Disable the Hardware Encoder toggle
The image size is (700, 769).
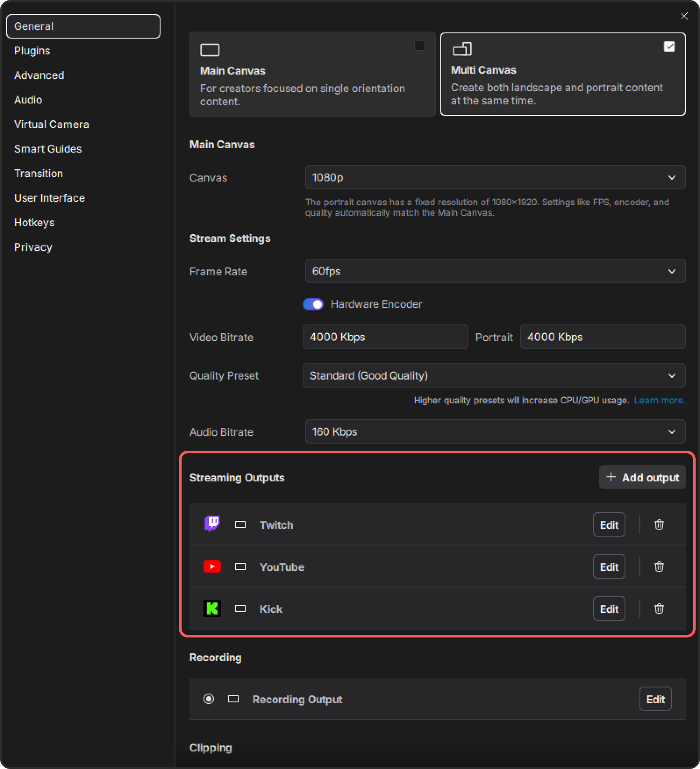[x=313, y=304]
